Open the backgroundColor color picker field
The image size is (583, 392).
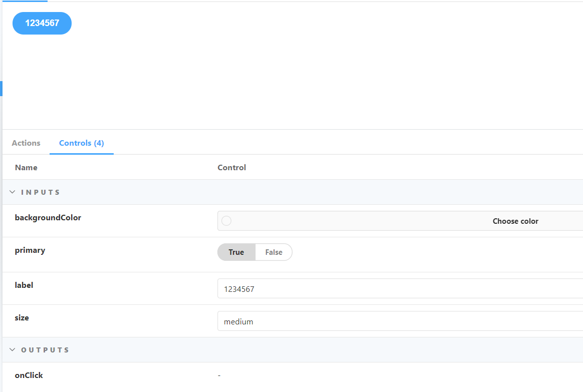[x=351, y=221]
